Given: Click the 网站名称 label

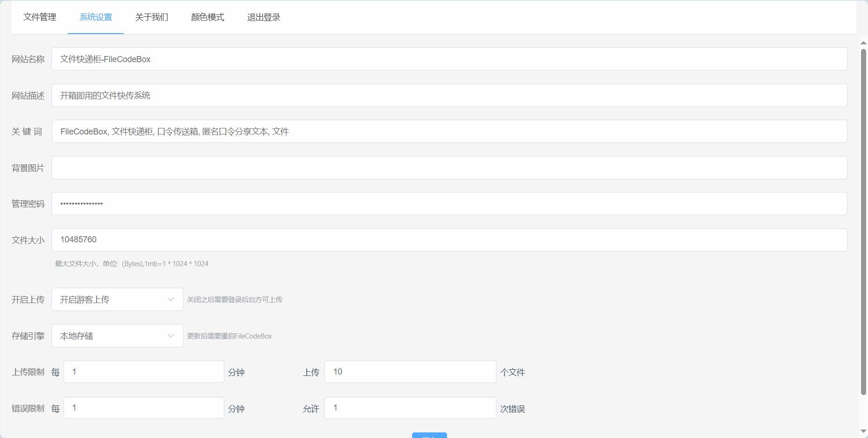Looking at the screenshot, I should click(x=28, y=59).
